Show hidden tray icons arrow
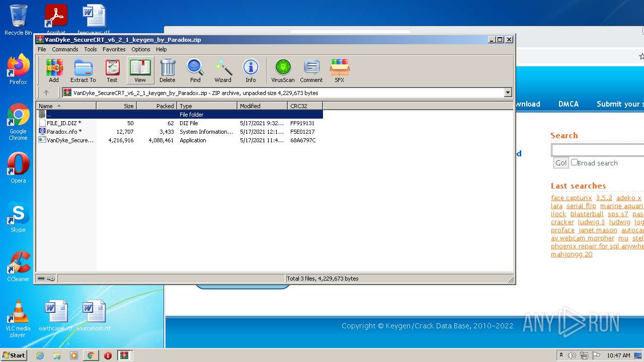This screenshot has height=362, width=644. point(561,355)
